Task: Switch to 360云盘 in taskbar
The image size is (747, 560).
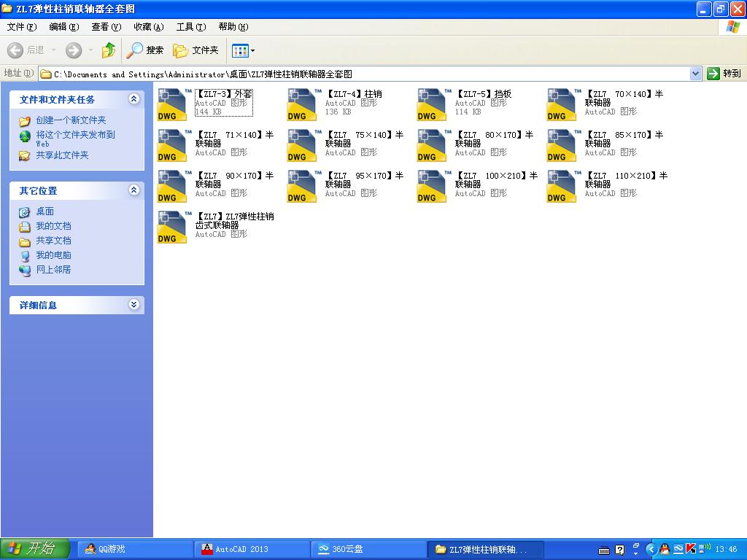Action: pyautogui.click(x=368, y=549)
